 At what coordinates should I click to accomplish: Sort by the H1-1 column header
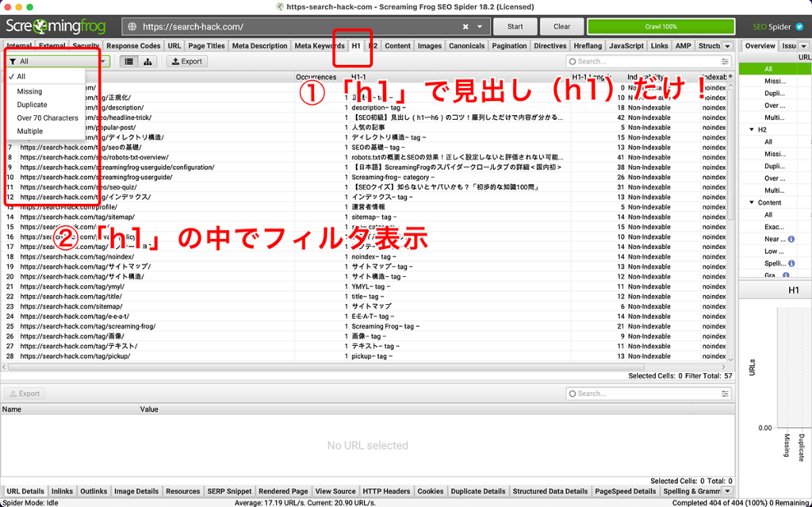coord(460,77)
